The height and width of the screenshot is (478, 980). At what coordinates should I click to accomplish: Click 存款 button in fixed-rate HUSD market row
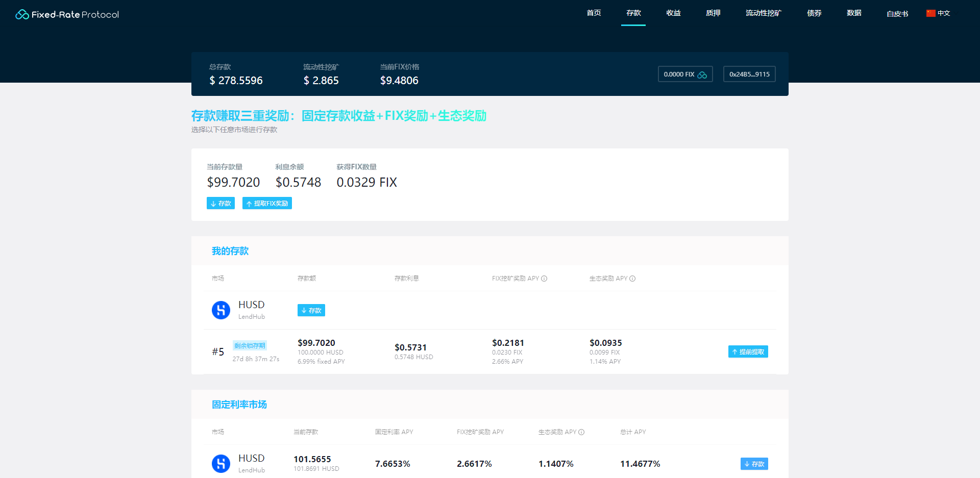754,464
